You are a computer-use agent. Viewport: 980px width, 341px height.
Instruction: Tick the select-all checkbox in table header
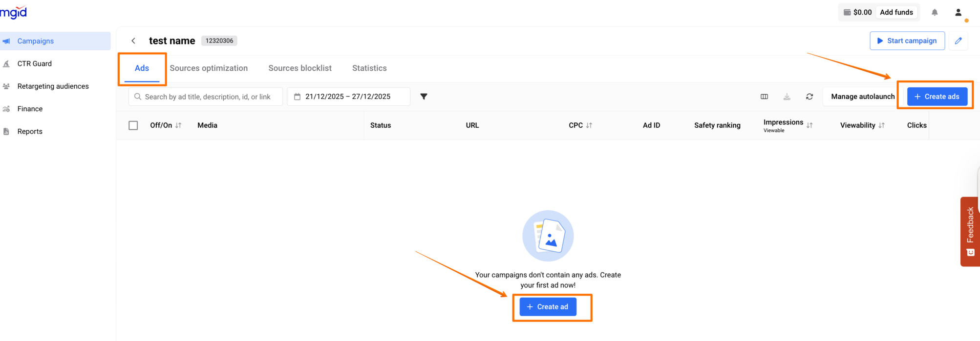133,125
